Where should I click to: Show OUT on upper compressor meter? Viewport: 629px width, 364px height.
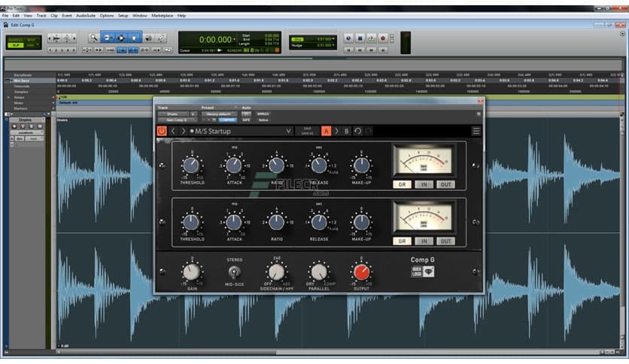(x=445, y=184)
